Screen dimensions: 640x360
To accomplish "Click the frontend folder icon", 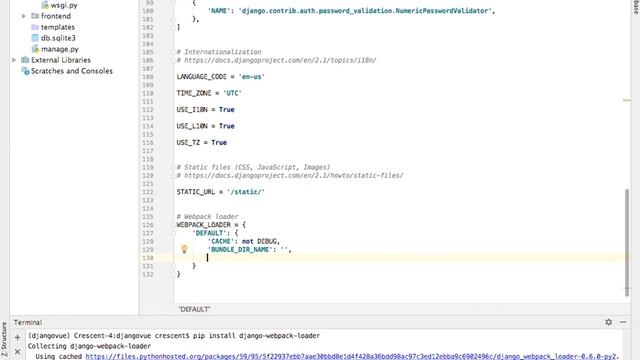I will click(x=35, y=16).
